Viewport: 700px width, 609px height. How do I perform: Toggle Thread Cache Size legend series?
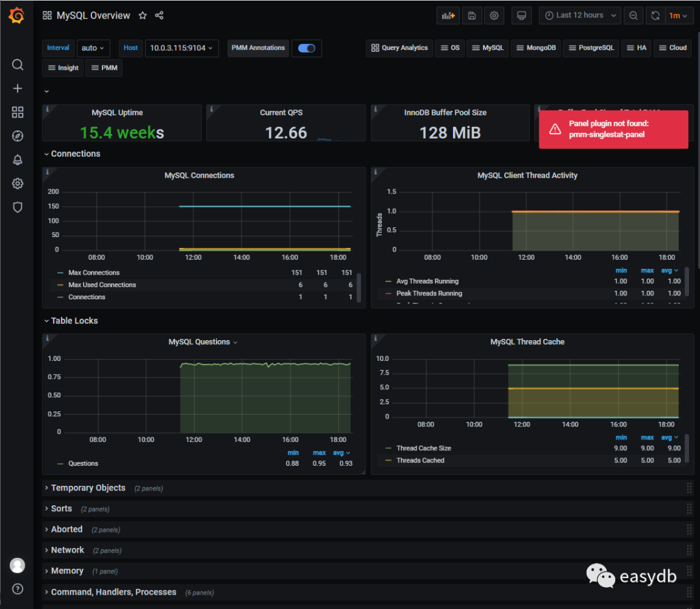(x=423, y=448)
